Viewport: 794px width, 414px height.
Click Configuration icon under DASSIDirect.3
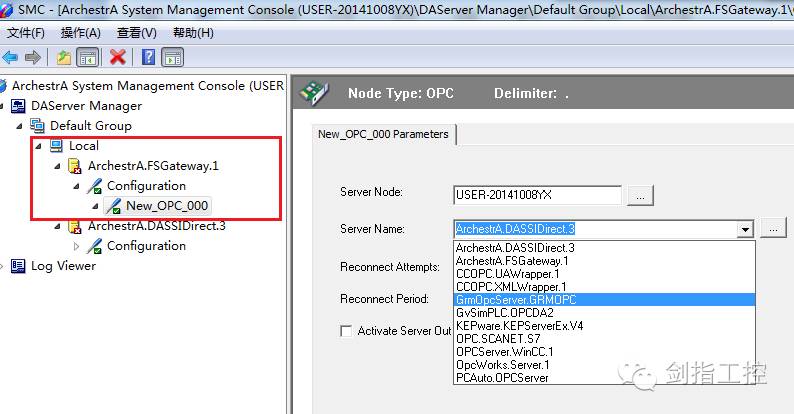[x=94, y=246]
